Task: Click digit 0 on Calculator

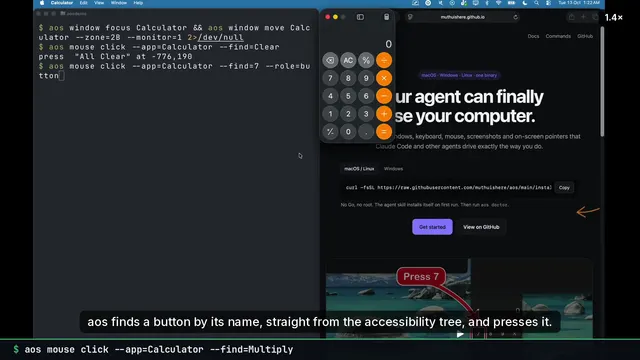Action: [348, 131]
